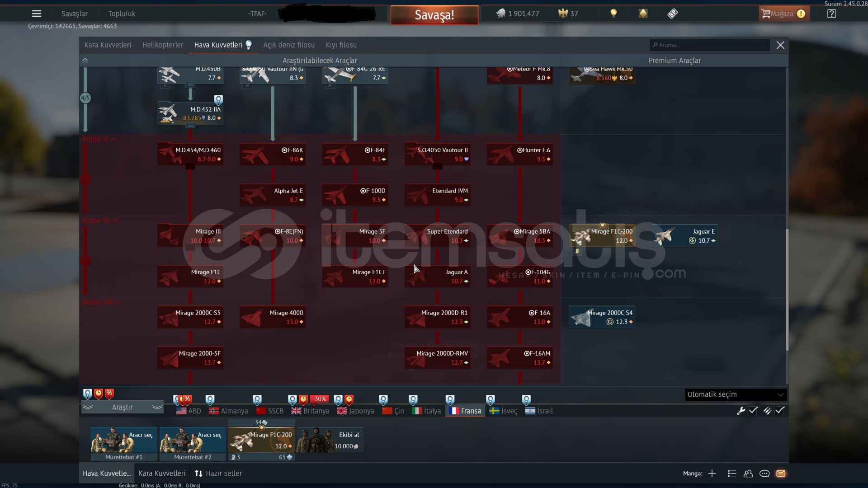Screen dimensions: 868x488
Task: Recruit a crew with Ekibi al
Action: (330, 440)
